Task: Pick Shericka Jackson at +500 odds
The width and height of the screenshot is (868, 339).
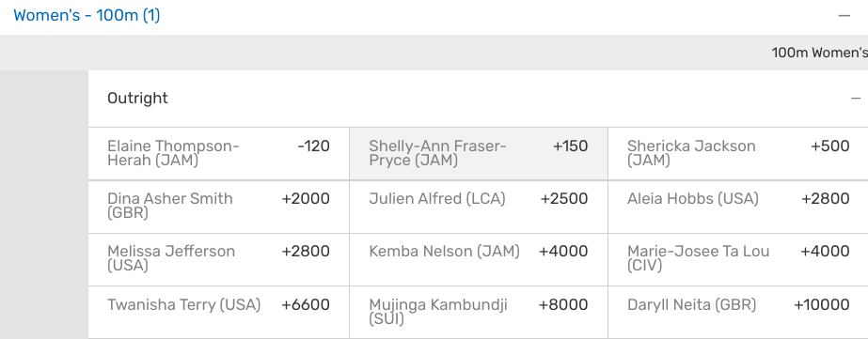Action: [x=738, y=154]
